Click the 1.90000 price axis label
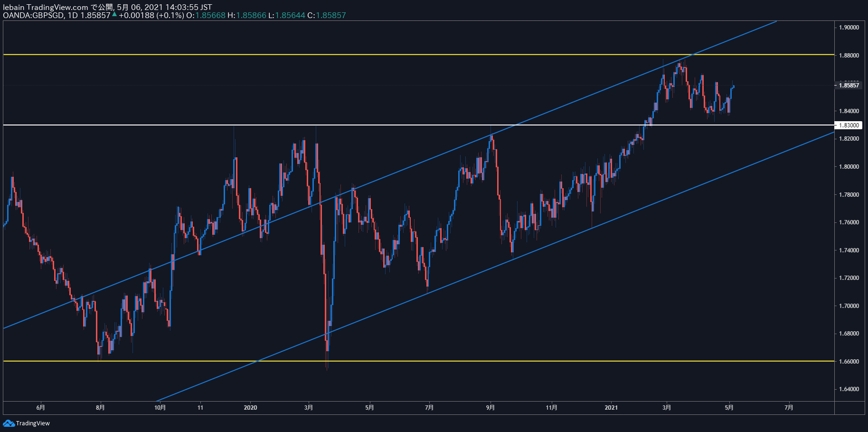 tap(849, 28)
